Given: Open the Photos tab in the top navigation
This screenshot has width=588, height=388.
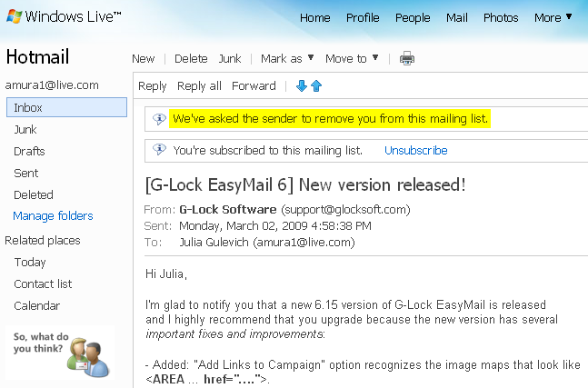Looking at the screenshot, I should (x=501, y=17).
